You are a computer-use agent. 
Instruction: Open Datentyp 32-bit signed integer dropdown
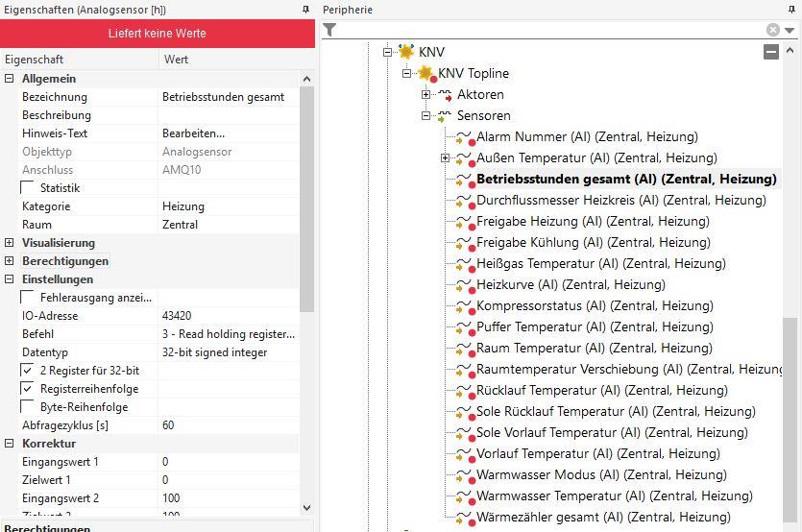pyautogui.click(x=229, y=352)
